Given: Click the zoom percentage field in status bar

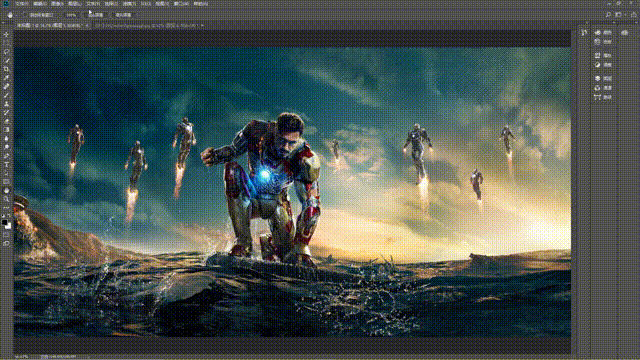Looking at the screenshot, I should coord(21,357).
